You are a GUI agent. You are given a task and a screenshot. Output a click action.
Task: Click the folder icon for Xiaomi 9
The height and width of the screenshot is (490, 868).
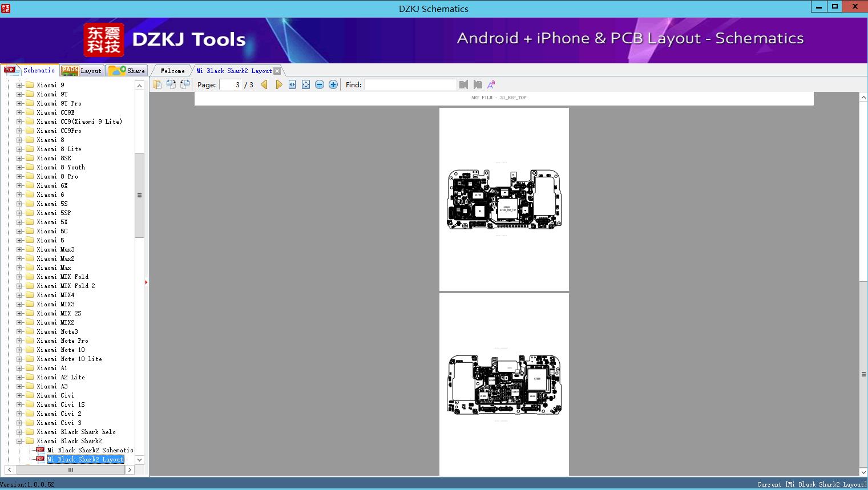pos(30,85)
